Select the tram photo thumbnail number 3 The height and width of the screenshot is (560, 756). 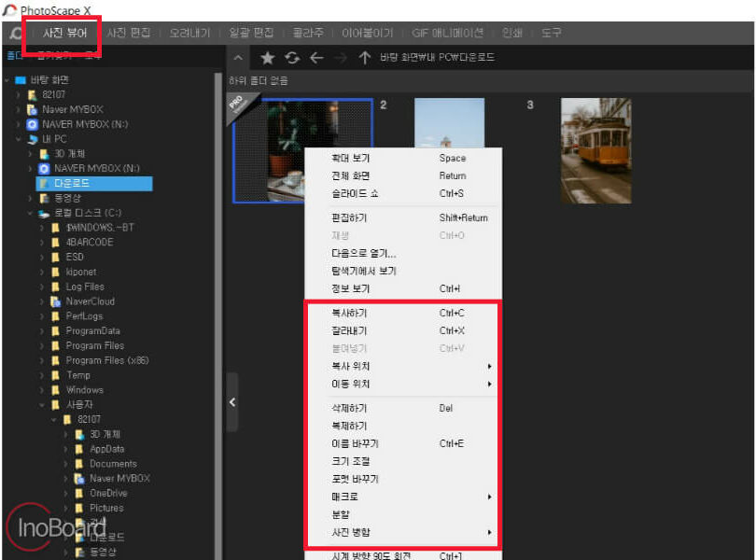(595, 150)
